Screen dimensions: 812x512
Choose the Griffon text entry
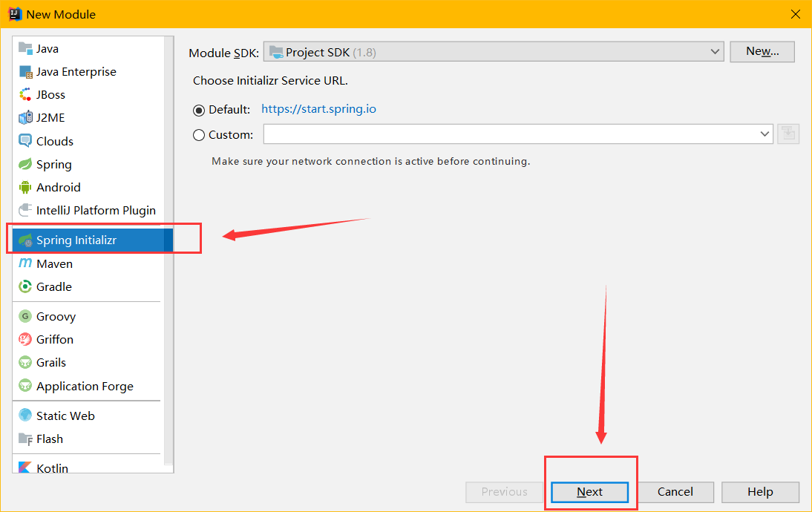(x=54, y=339)
